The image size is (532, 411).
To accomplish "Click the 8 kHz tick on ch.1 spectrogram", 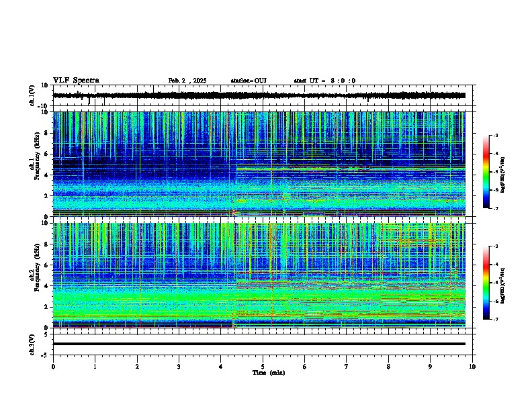I will click(46, 133).
